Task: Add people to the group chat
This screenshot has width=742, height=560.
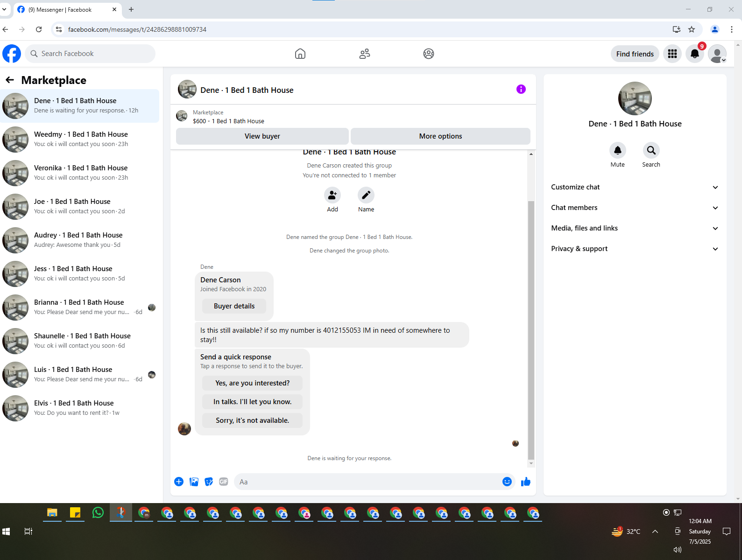Action: pos(332,195)
